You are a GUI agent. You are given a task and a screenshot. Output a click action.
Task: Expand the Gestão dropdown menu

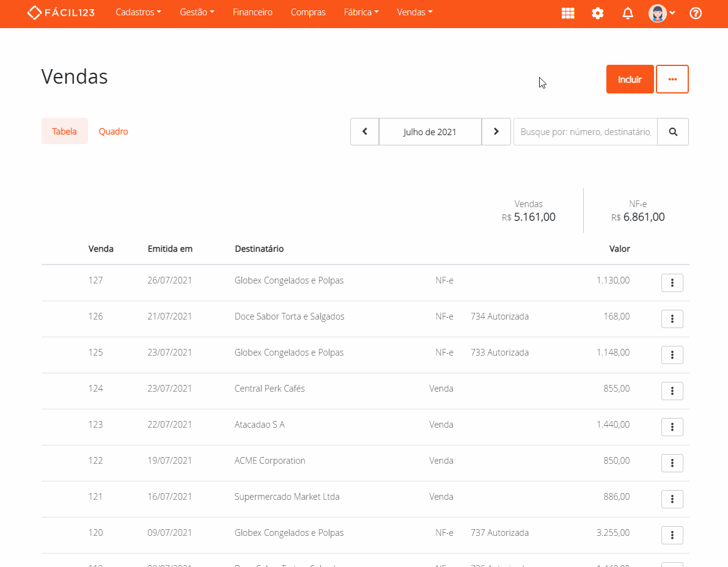tap(197, 12)
